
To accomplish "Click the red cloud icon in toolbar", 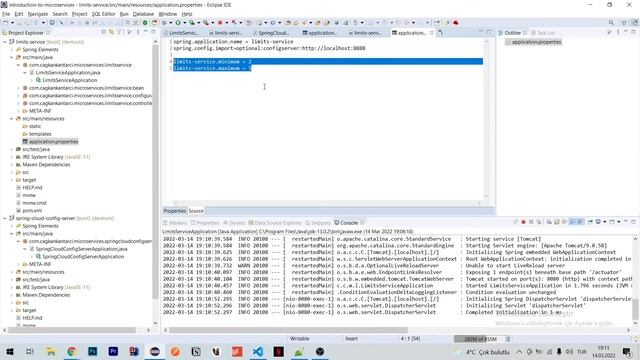I will pyautogui.click(x=456, y=23).
